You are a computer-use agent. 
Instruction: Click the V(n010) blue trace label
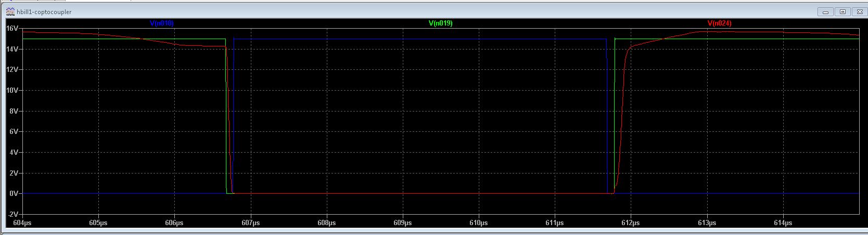[161, 23]
